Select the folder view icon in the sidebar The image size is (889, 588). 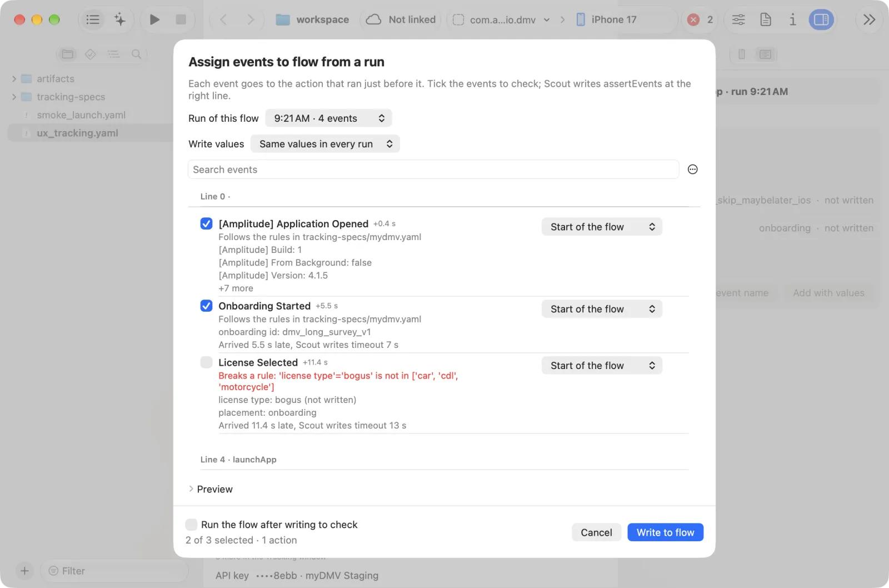pyautogui.click(x=68, y=54)
